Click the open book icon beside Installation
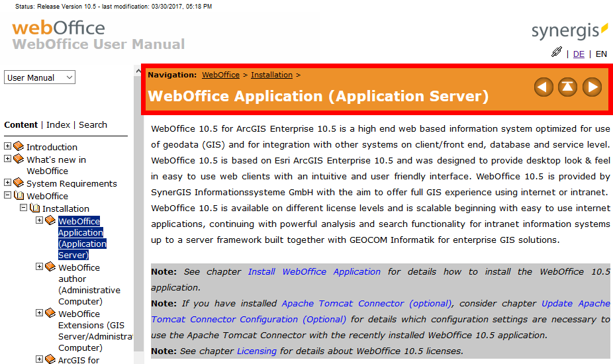 [35, 208]
